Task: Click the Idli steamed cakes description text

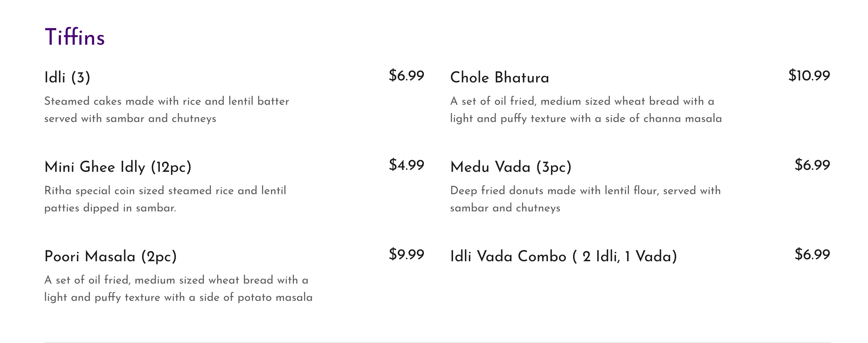Action: tap(167, 110)
